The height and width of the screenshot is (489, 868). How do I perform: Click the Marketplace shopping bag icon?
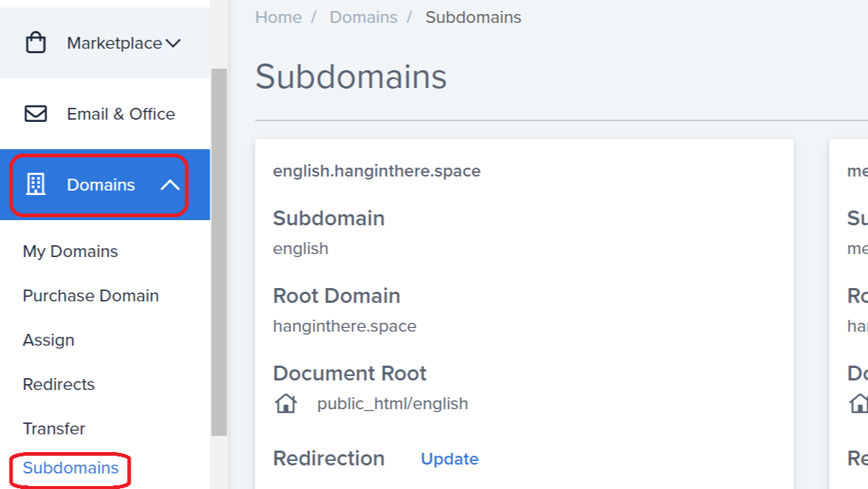click(35, 43)
